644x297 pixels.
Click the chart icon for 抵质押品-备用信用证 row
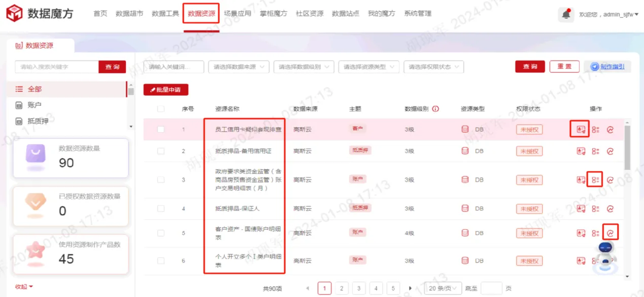[610, 151]
